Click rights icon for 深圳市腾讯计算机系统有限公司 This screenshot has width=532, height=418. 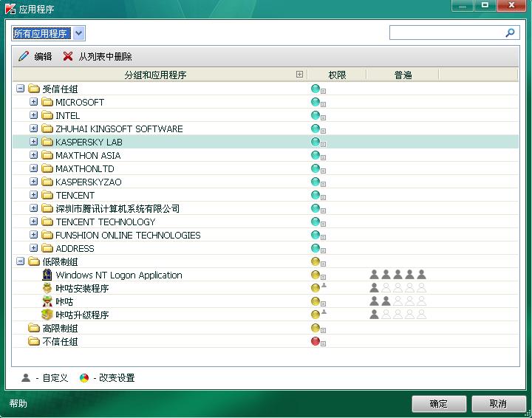click(x=316, y=208)
